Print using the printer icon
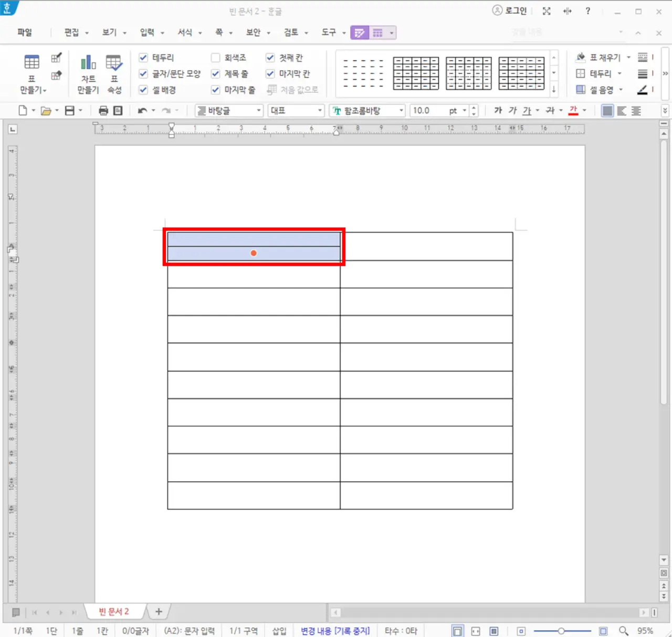The width and height of the screenshot is (672, 637). (103, 111)
